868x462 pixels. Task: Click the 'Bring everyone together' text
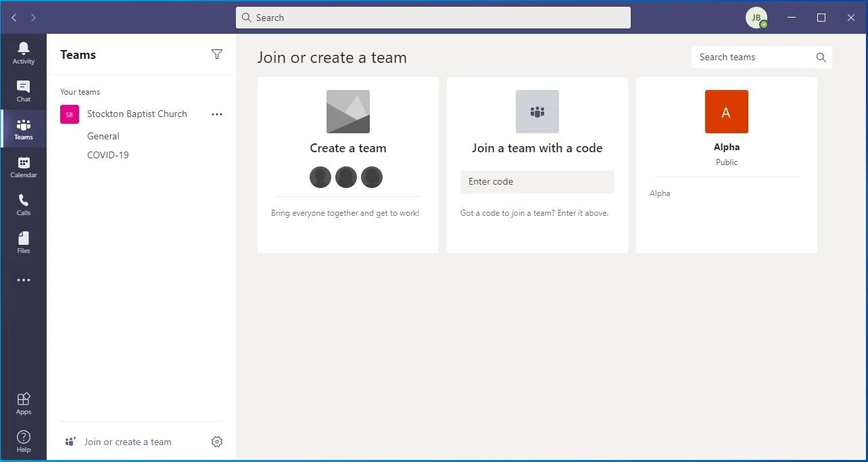pyautogui.click(x=345, y=213)
